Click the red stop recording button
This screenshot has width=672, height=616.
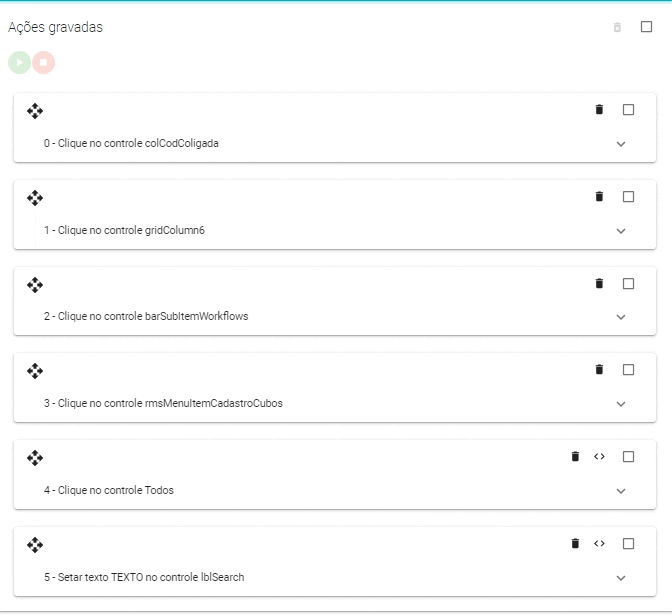coord(43,62)
